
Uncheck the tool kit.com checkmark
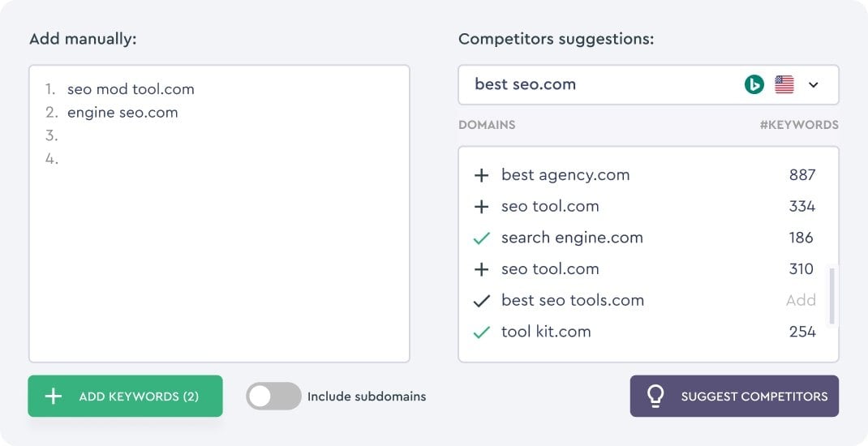[482, 332]
